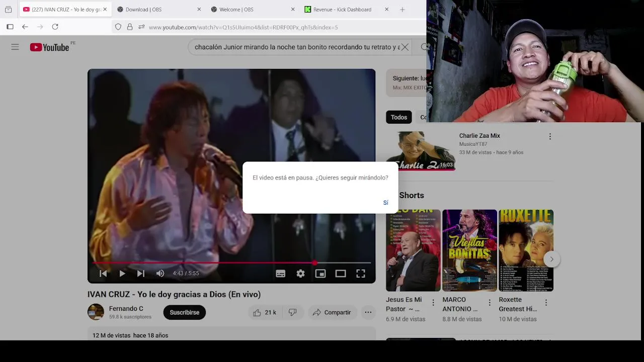
Task: Click the 4:43 / 5:55 time display
Action: click(186, 274)
